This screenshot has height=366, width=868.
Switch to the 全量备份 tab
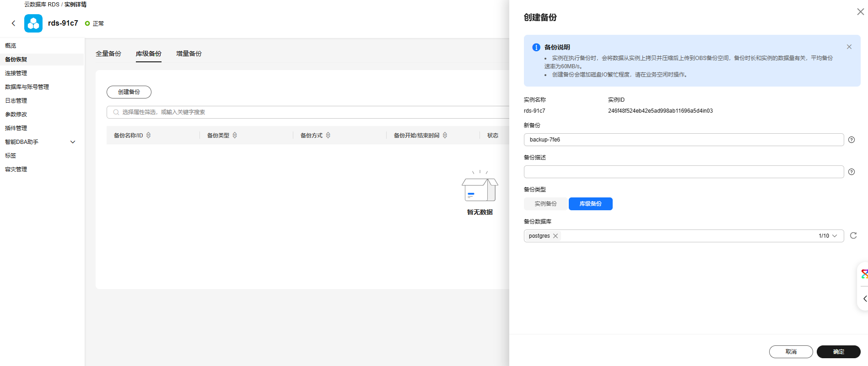click(x=108, y=54)
